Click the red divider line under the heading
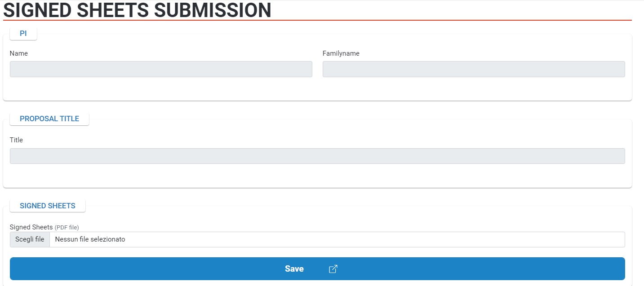 317,20
